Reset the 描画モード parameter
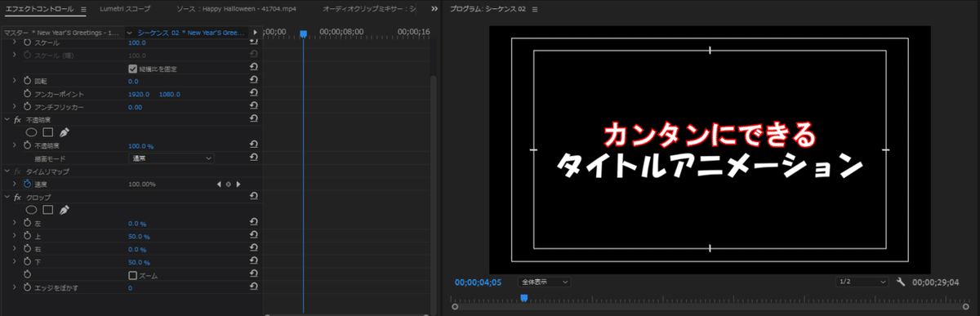The image size is (980, 316). 253,158
